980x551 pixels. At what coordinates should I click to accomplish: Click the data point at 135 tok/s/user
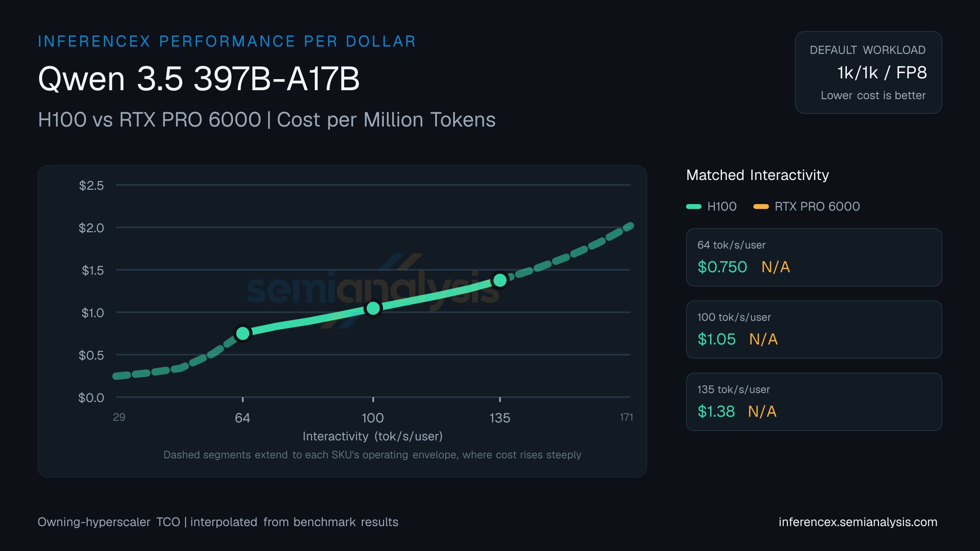[500, 280]
